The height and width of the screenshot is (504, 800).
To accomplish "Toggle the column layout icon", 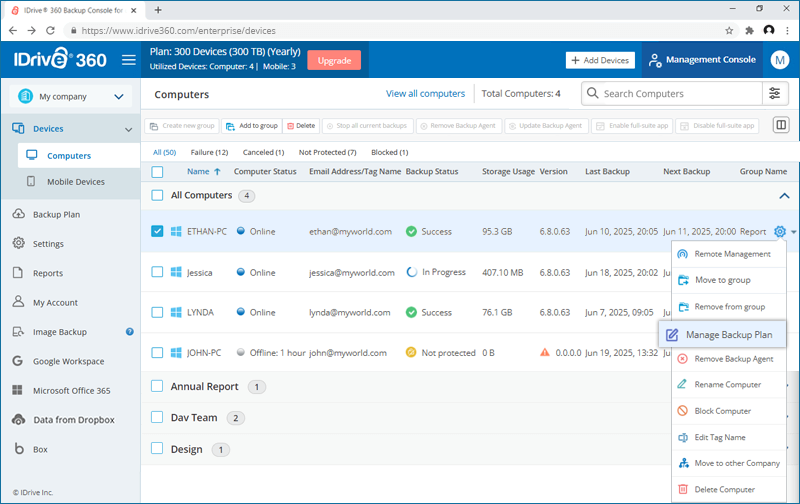I will pos(781,125).
